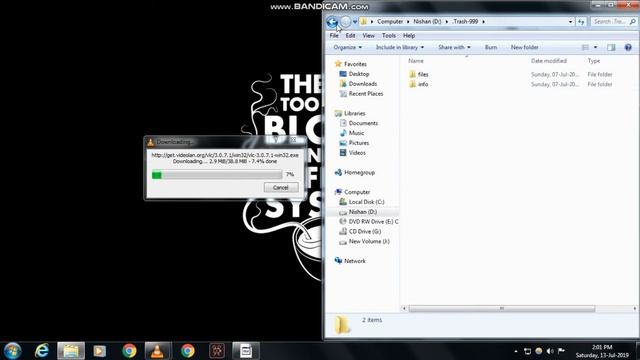
Task: Click the Action Center flag icon
Action: coord(562,351)
